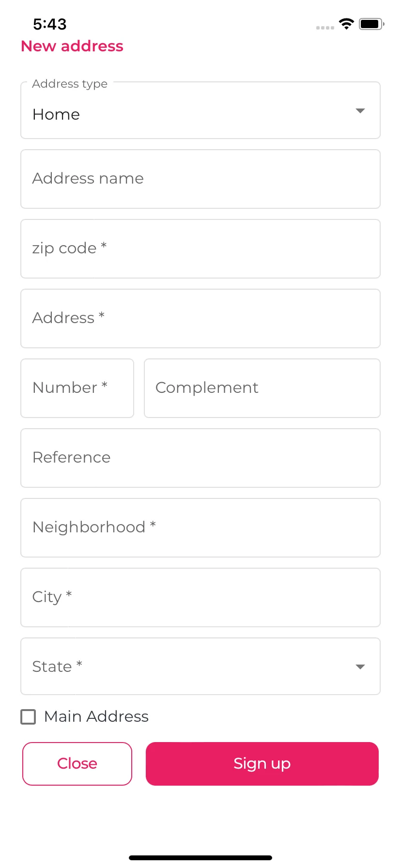Focus the Neighborhood input field
The width and height of the screenshot is (401, 868).
pos(200,528)
